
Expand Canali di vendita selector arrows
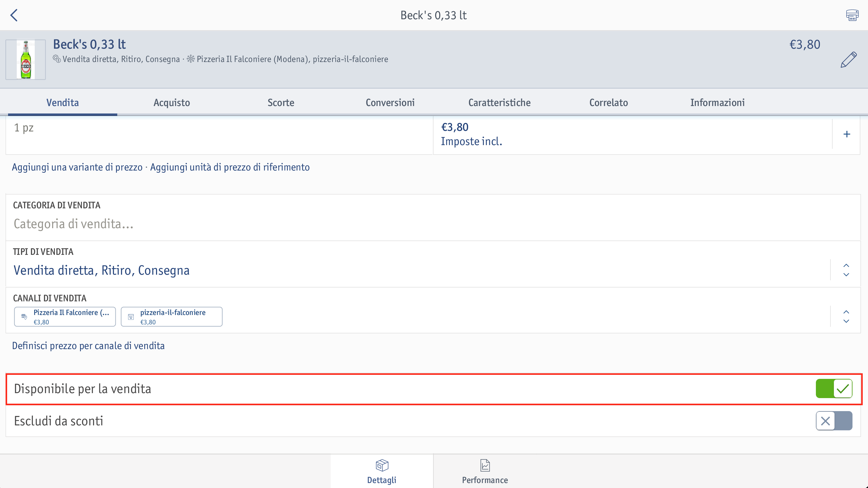click(846, 317)
